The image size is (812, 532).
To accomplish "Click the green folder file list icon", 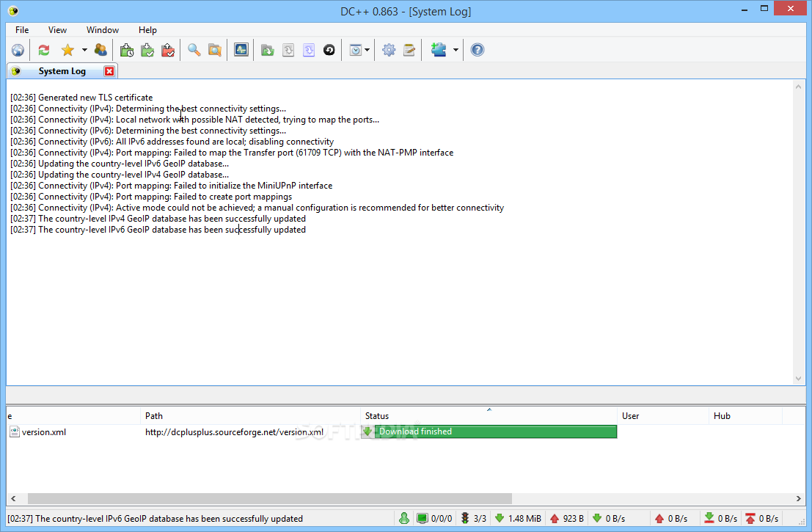I will (x=267, y=50).
